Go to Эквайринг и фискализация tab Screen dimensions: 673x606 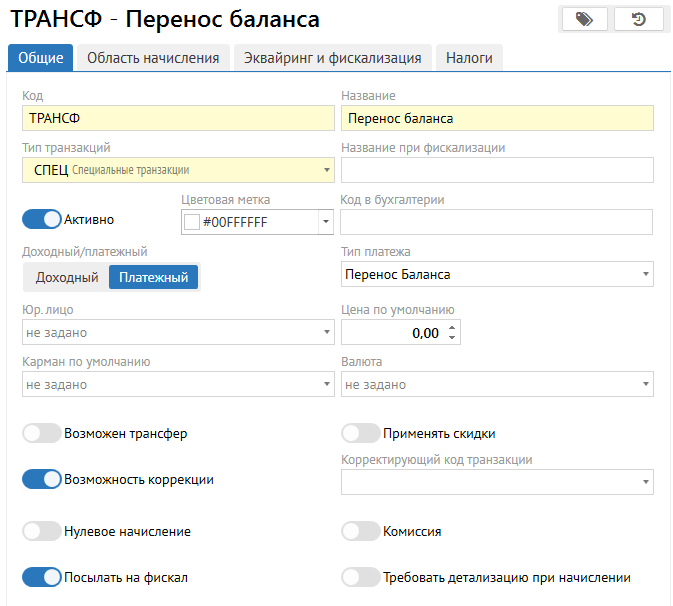point(333,58)
